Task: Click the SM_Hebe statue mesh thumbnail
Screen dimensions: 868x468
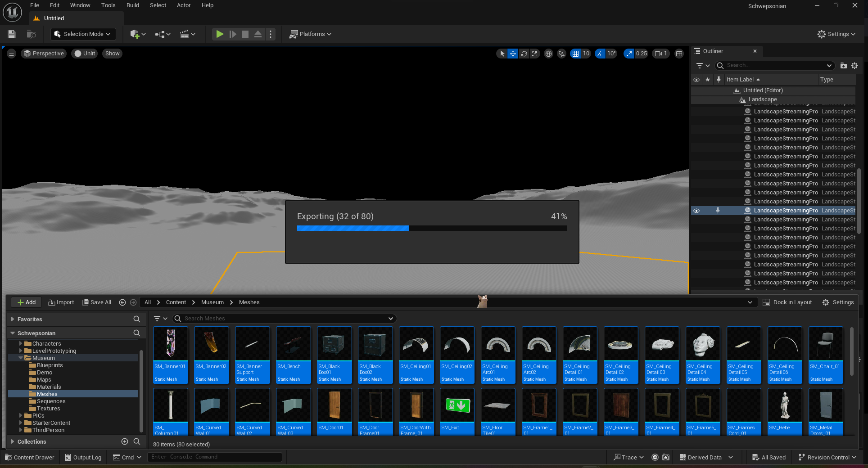Action: (x=785, y=405)
